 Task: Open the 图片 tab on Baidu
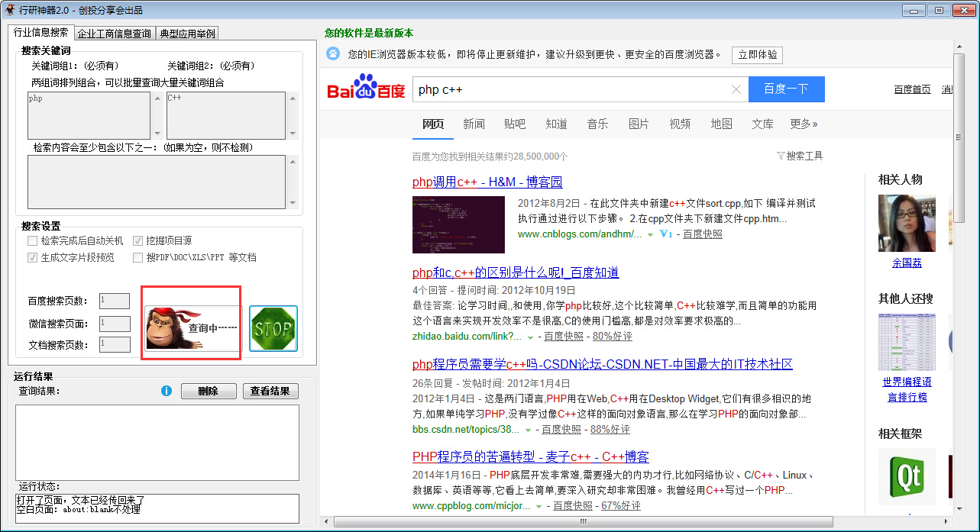click(x=639, y=124)
